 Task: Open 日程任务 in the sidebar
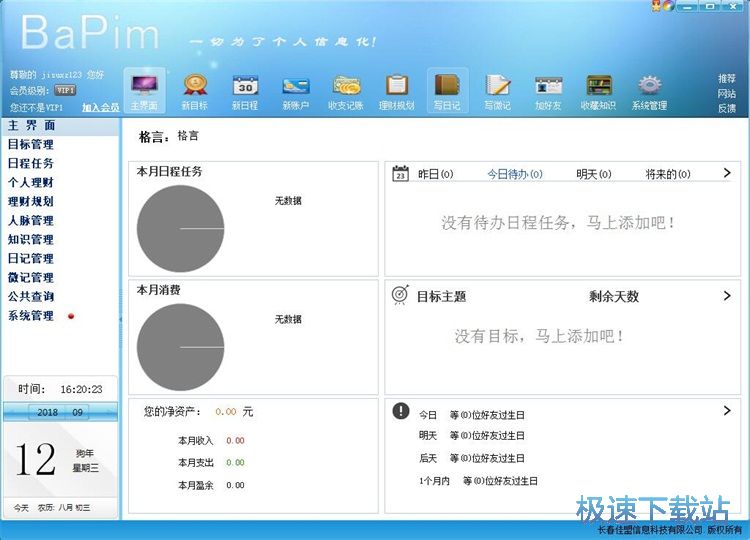(31, 164)
